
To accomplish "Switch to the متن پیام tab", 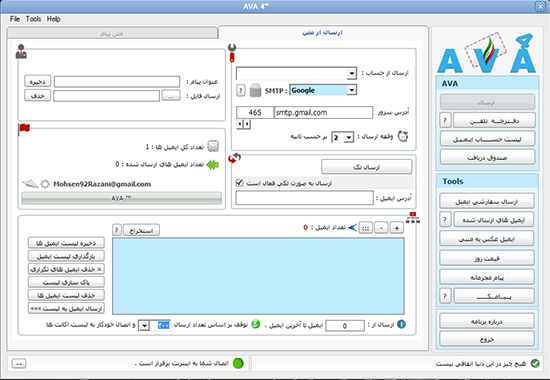I will click(112, 34).
